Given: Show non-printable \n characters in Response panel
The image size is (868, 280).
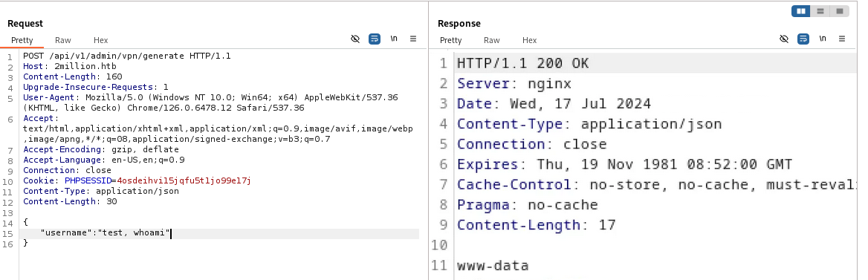Looking at the screenshot, I should click(x=823, y=39).
